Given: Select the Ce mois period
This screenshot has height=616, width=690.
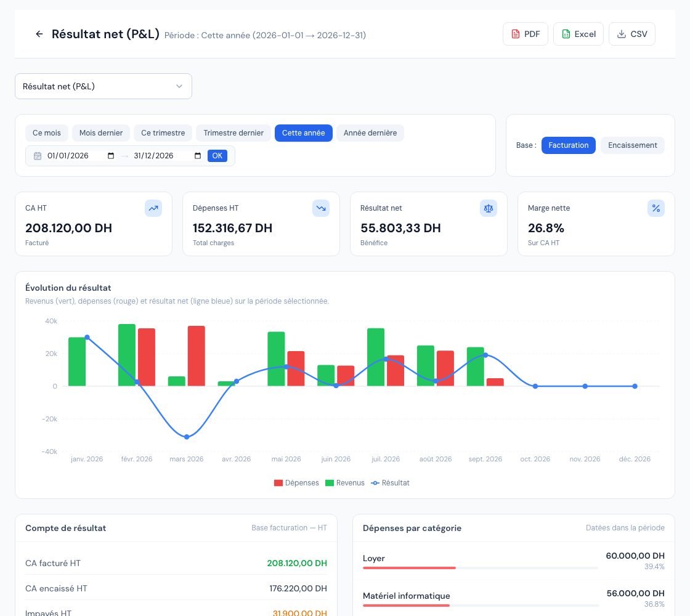Looking at the screenshot, I should 47,133.
